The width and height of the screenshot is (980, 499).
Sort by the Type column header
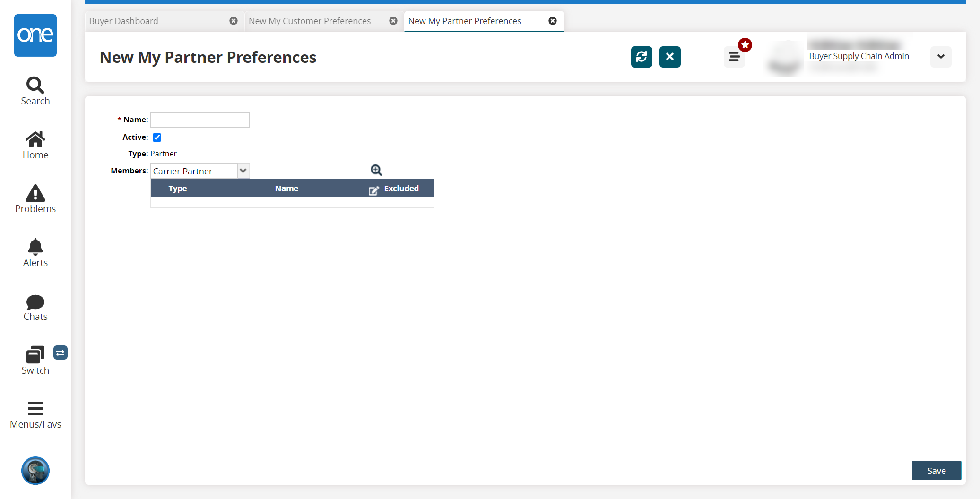pyautogui.click(x=217, y=189)
